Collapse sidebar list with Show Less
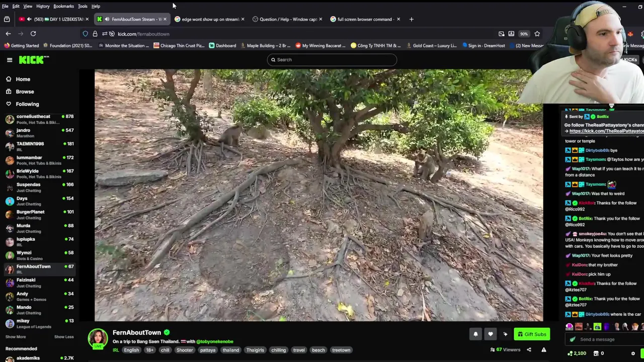 [x=64, y=337]
